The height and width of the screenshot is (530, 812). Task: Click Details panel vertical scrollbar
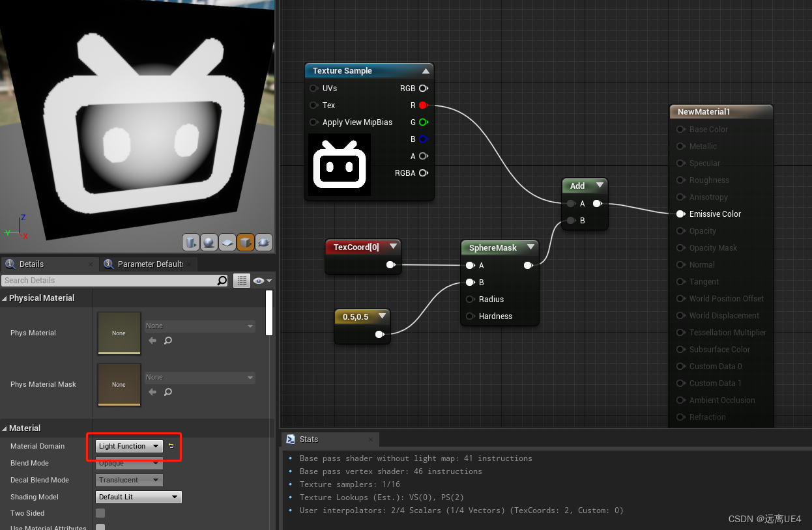click(x=270, y=313)
